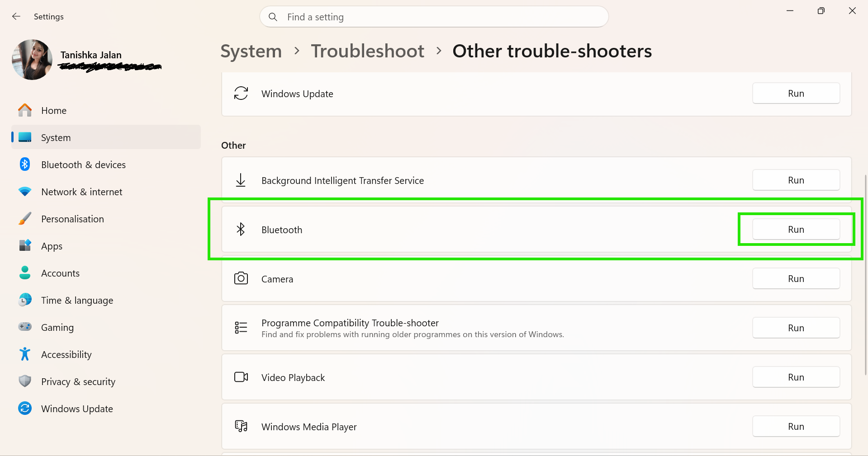The width and height of the screenshot is (868, 456).
Task: Click the Privacy shield icon
Action: (x=25, y=381)
